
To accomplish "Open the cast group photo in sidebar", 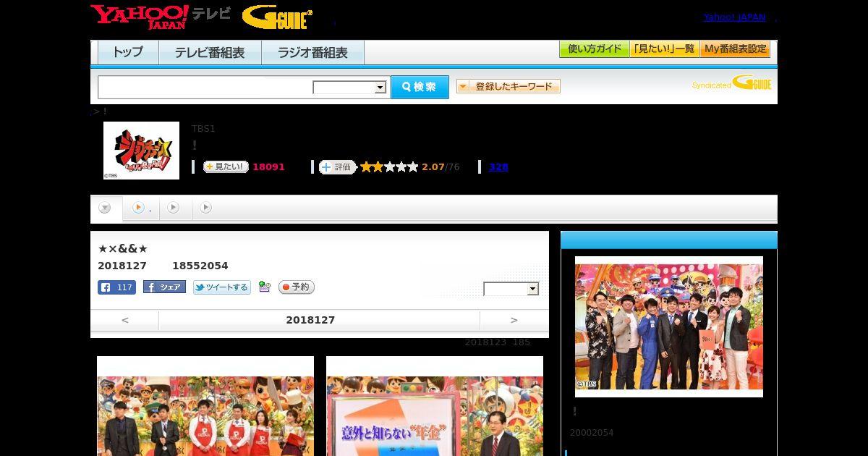I will point(669,326).
